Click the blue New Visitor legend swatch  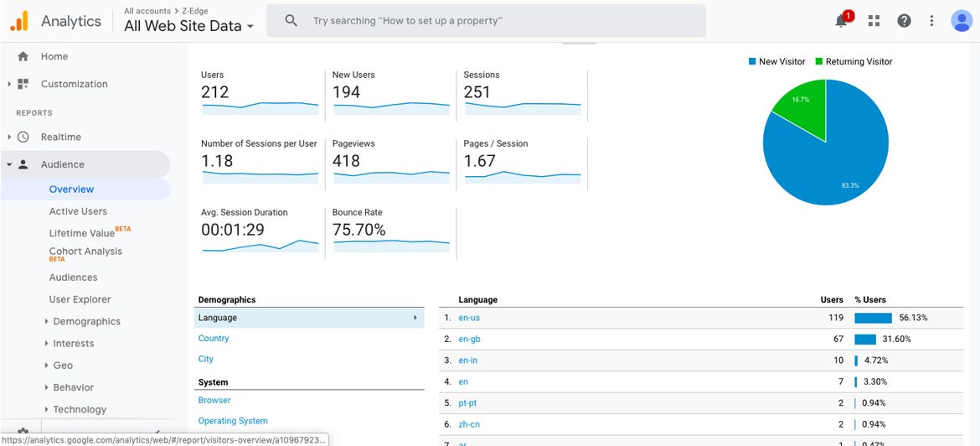click(752, 61)
